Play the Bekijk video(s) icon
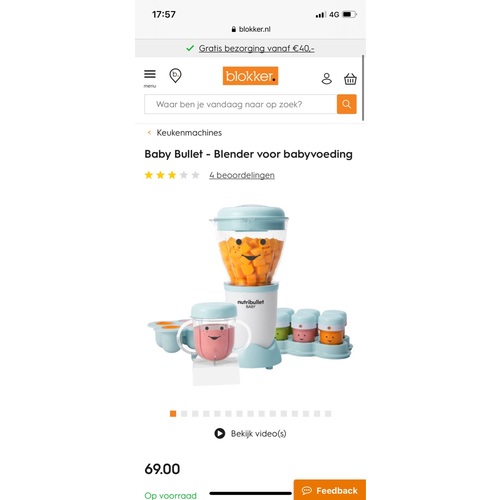This screenshot has height=500, width=500. (x=219, y=433)
